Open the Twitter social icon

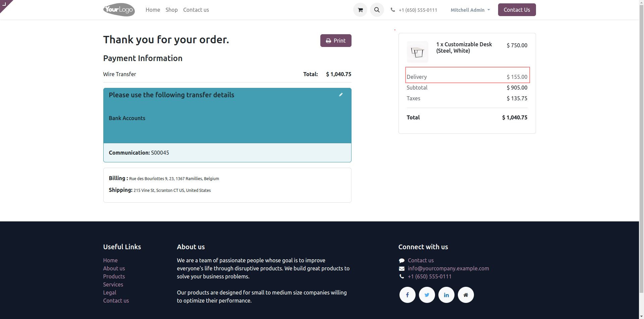click(x=427, y=295)
